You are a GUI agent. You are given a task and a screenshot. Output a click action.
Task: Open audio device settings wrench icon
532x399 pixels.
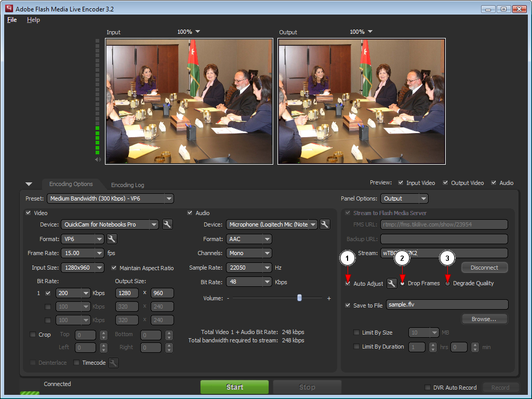(x=325, y=224)
